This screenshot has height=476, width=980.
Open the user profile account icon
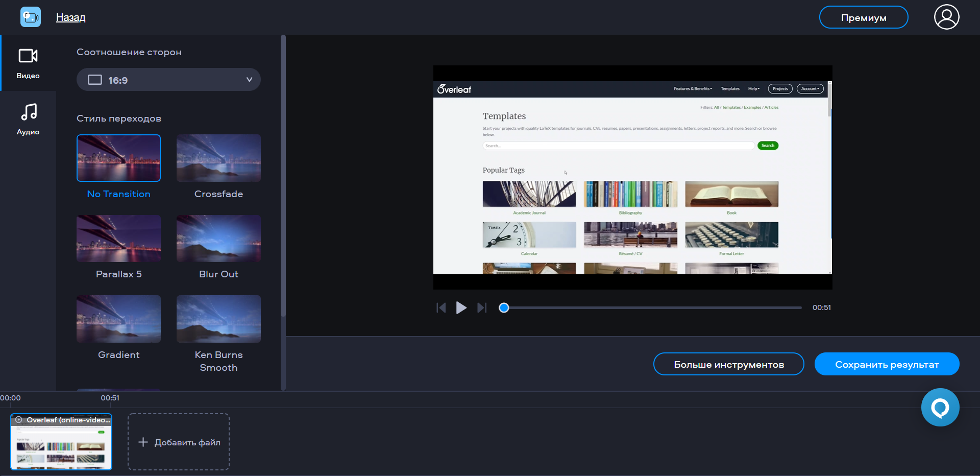946,17
